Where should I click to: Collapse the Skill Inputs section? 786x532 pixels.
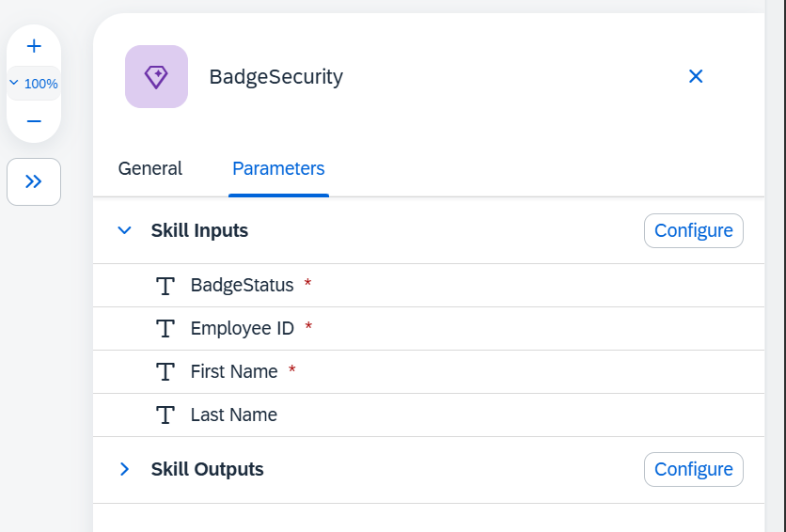[x=124, y=230]
